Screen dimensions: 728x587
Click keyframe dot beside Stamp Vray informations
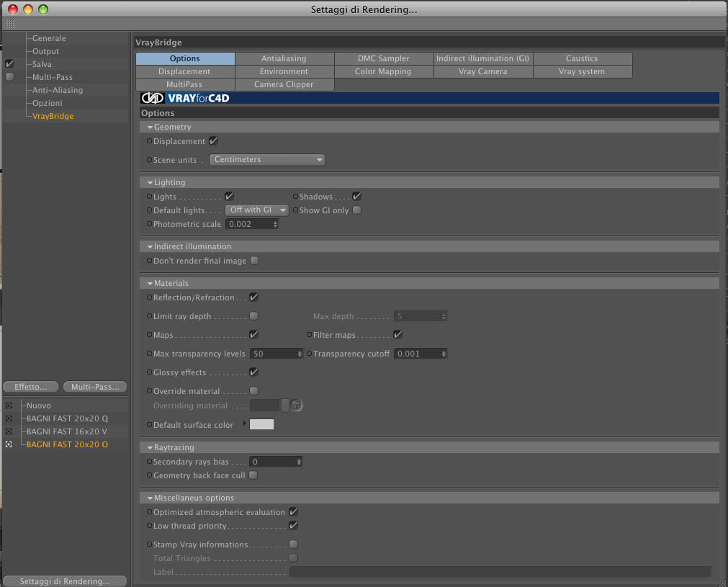pos(149,544)
